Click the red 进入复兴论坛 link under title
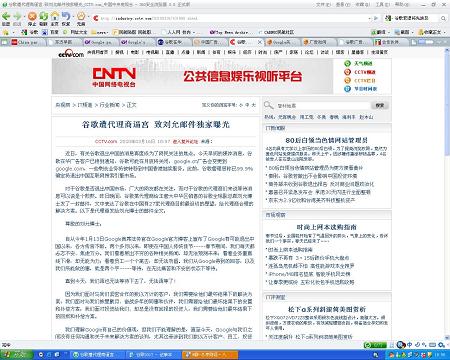 (x=185, y=141)
